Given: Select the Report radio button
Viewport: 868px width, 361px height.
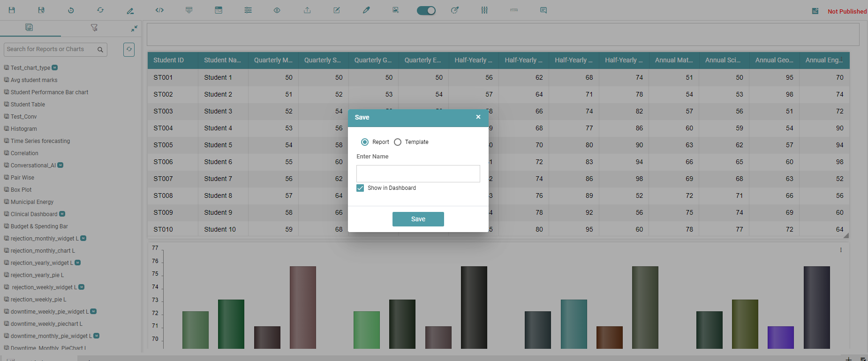Looking at the screenshot, I should coord(365,142).
